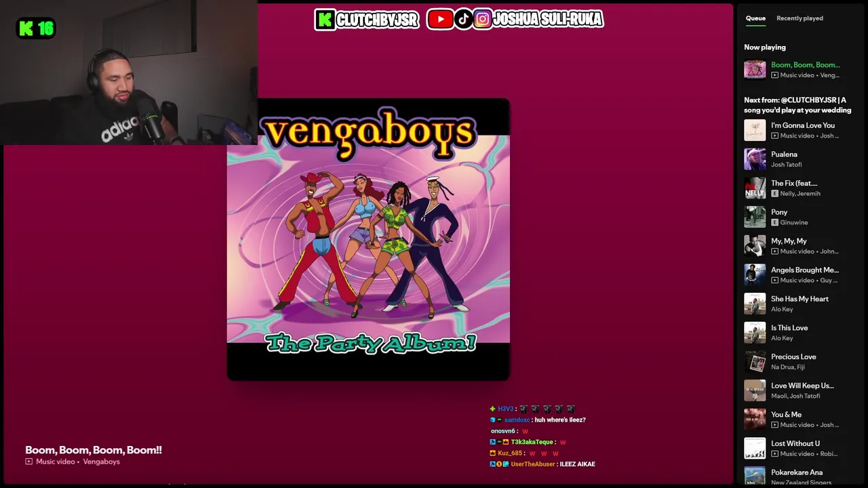Select the My, My, My track title
The image size is (868, 488).
click(789, 241)
